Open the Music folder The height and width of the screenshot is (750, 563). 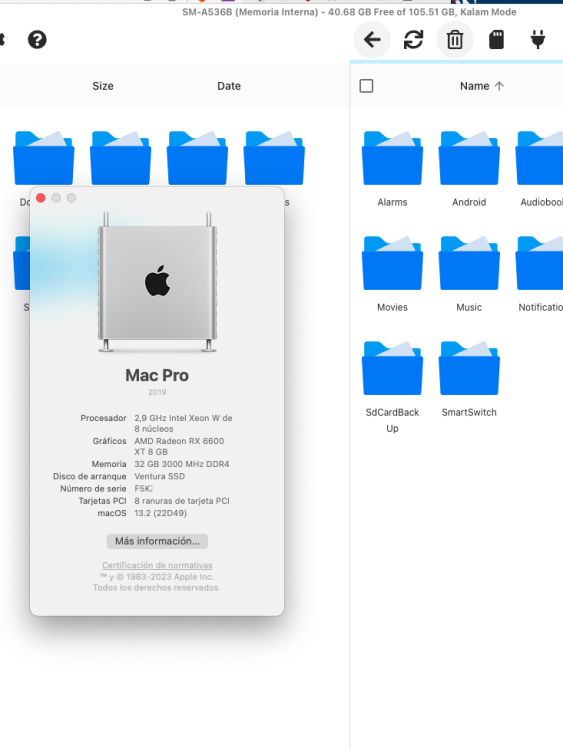coord(469,274)
